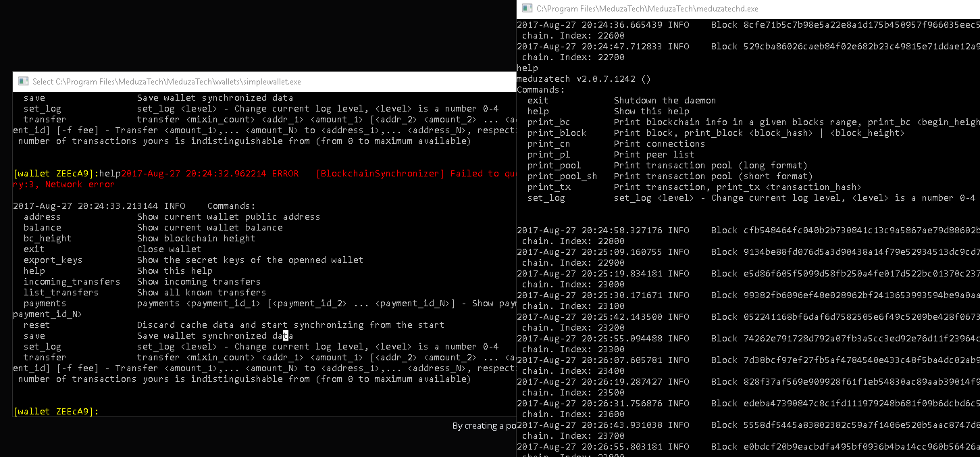
Task: Click 'Show the secret keys of the openned wallet'
Action: [x=250, y=260]
